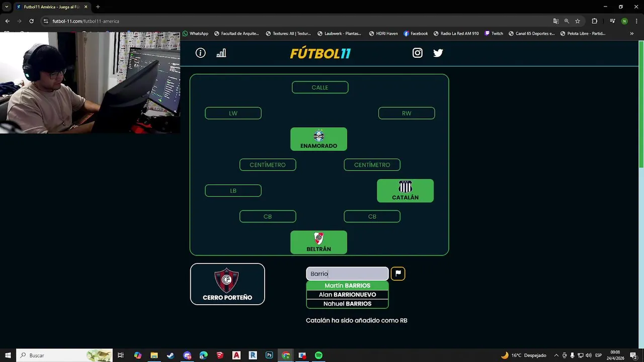Click the yellow flag give-up button
This screenshot has width=644, height=362.
(398, 274)
